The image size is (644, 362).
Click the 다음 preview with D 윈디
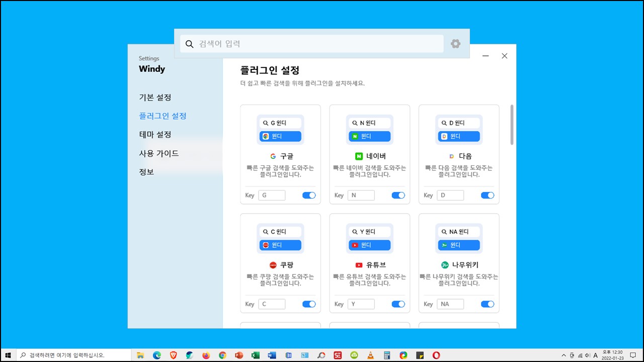(459, 130)
